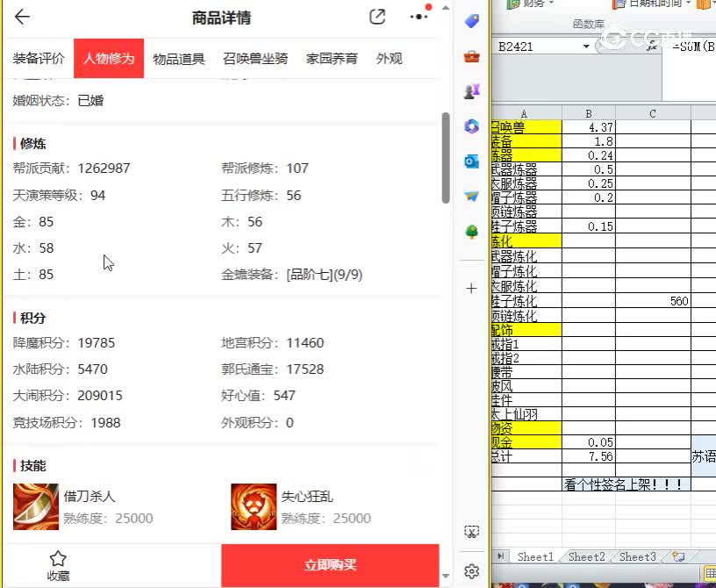The image size is (716, 588).
Task: Open Settings via the gear icon
Action: coord(471,570)
